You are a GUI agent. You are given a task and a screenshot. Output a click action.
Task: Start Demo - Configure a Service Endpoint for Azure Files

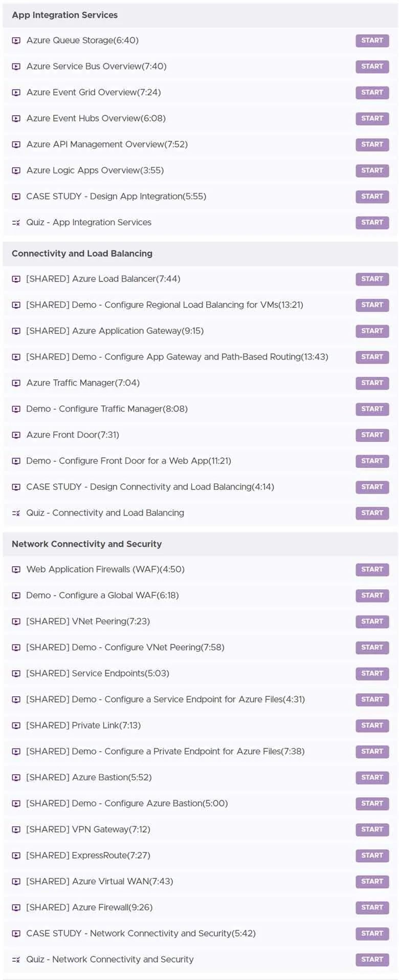[x=372, y=699]
